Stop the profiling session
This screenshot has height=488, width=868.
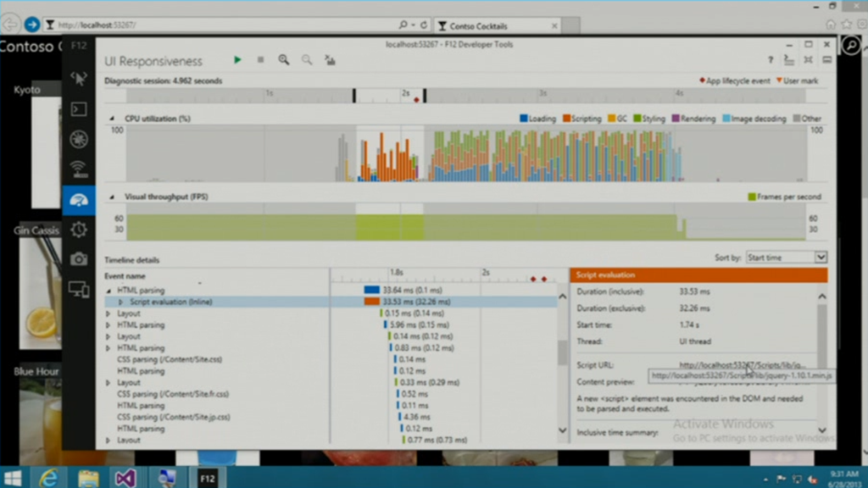tap(260, 60)
